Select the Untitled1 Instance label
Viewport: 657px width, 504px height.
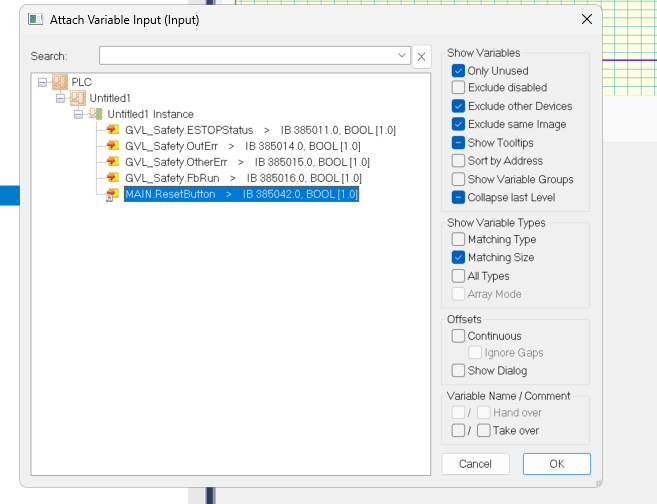[150, 114]
